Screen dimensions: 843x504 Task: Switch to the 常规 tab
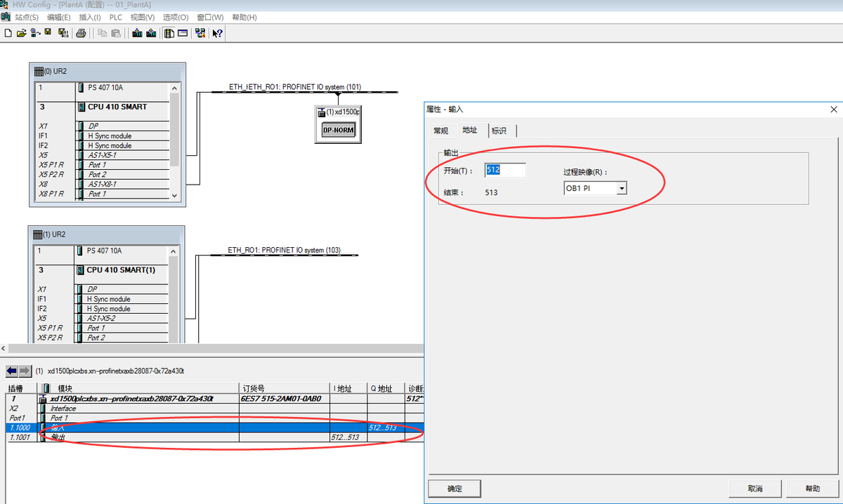440,131
